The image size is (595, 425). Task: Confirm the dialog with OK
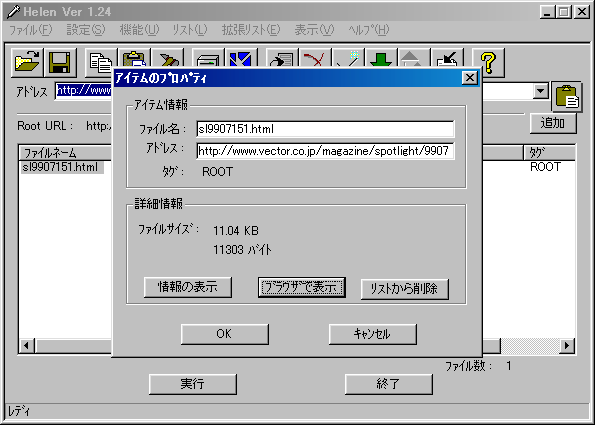[225, 334]
